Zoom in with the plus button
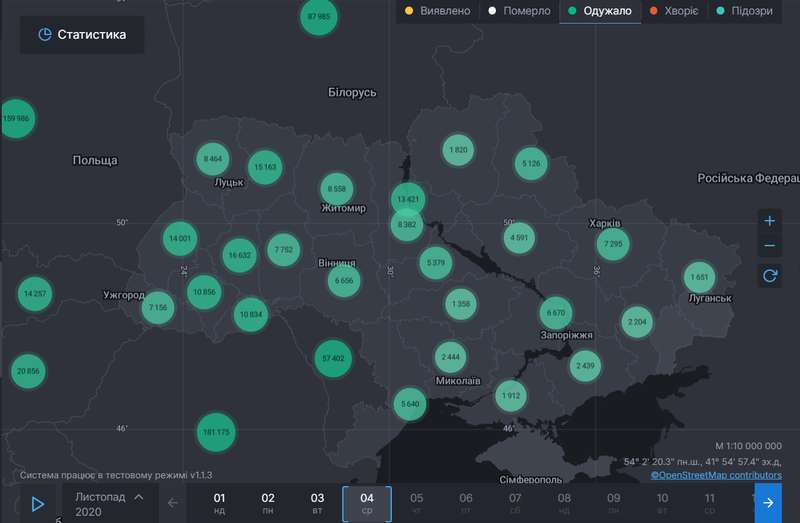 (x=769, y=221)
